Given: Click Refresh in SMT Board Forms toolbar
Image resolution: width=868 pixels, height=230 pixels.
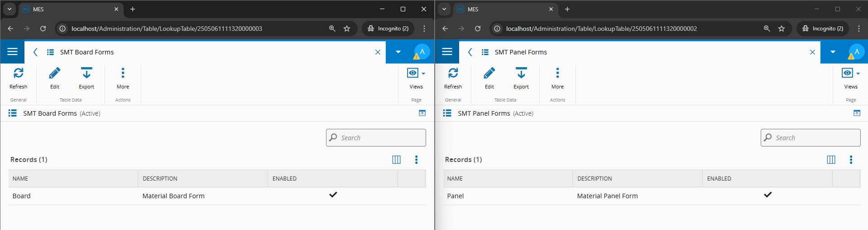Looking at the screenshot, I should [19, 78].
